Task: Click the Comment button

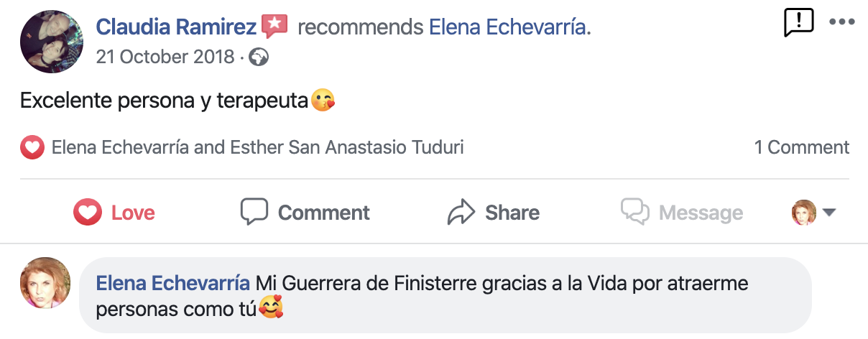Action: click(305, 213)
